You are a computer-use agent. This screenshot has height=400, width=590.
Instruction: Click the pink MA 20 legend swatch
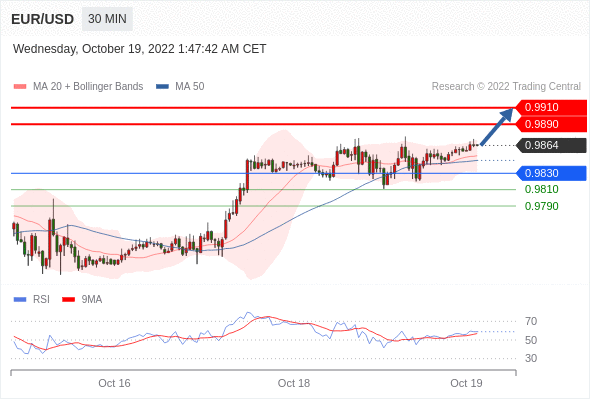pyautogui.click(x=20, y=87)
